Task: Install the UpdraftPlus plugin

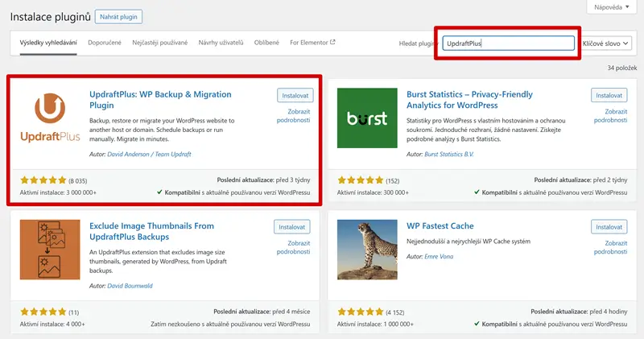Action: [x=295, y=95]
